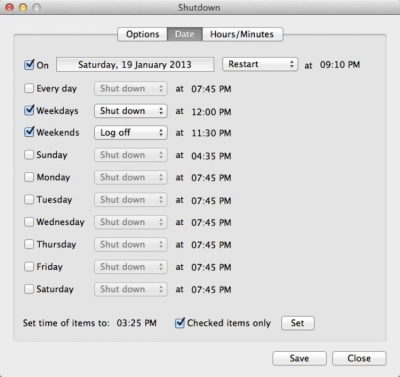Image resolution: width=400 pixels, height=377 pixels.
Task: Click the Saturday, 19 January 2013 date field
Action: pyautogui.click(x=135, y=65)
